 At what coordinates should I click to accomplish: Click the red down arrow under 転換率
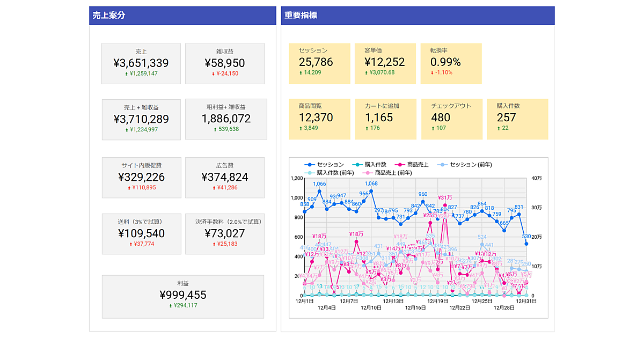(x=433, y=72)
